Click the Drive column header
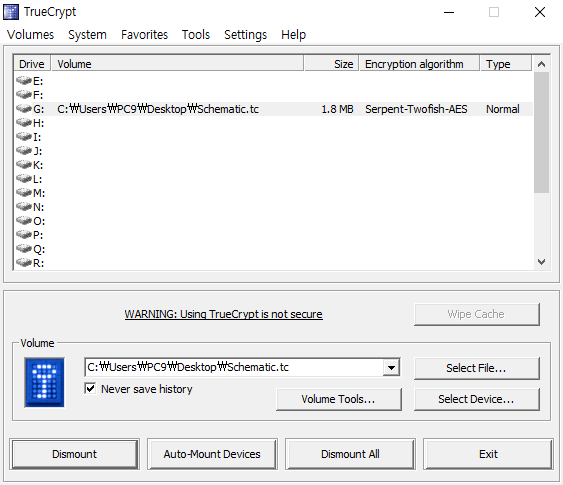The width and height of the screenshot is (563, 485). 32,64
